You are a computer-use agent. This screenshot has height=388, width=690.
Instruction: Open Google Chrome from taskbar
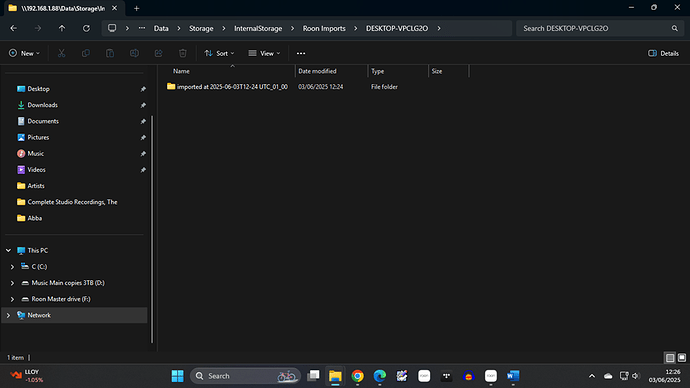[x=357, y=376]
